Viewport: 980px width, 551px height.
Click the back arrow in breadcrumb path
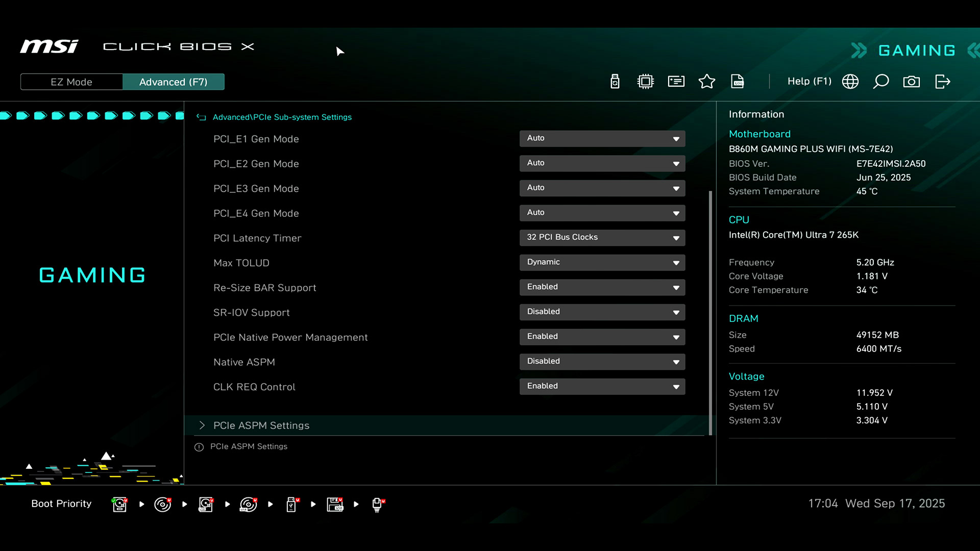click(x=201, y=117)
